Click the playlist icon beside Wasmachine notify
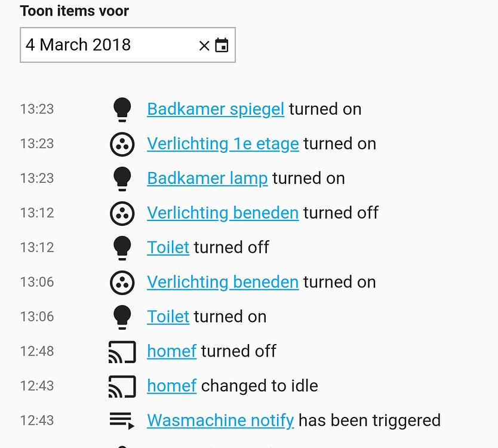This screenshot has width=498, height=448. click(122, 421)
